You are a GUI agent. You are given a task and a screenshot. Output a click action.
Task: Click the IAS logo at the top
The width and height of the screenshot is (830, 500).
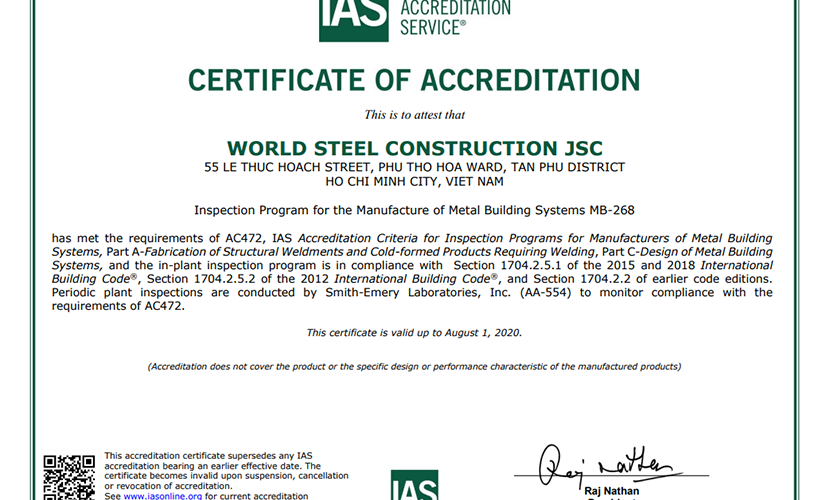coord(354,20)
